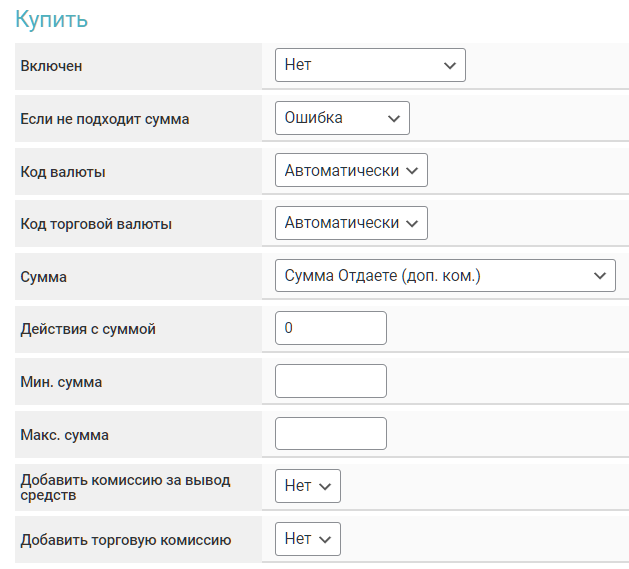Viewport: 629px width, 569px height.
Task: Click the 'Действия с суммой' label text
Action: (x=88, y=329)
